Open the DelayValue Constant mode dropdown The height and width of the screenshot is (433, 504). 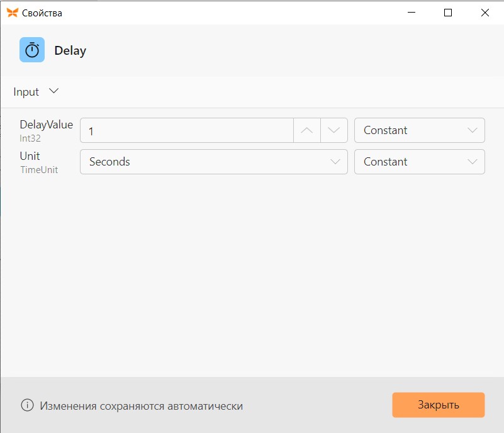pos(420,130)
